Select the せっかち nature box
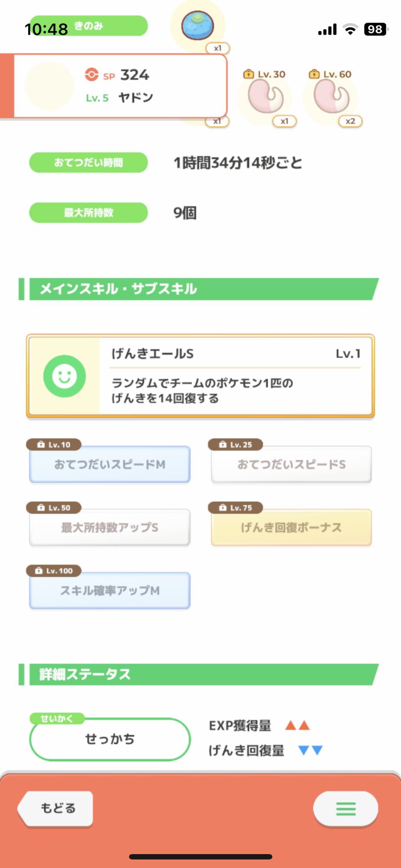Viewport: 401px width, 868px height. tap(110, 739)
